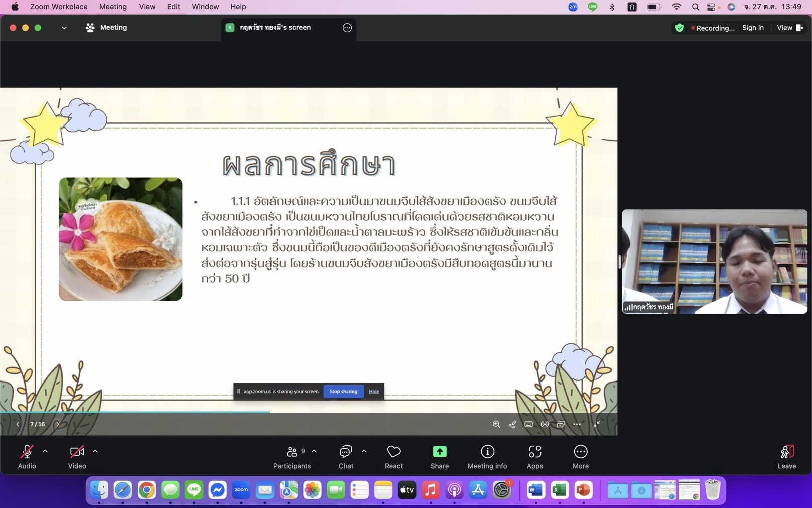
Task: Switch to the Meeting tab
Action: point(106,28)
